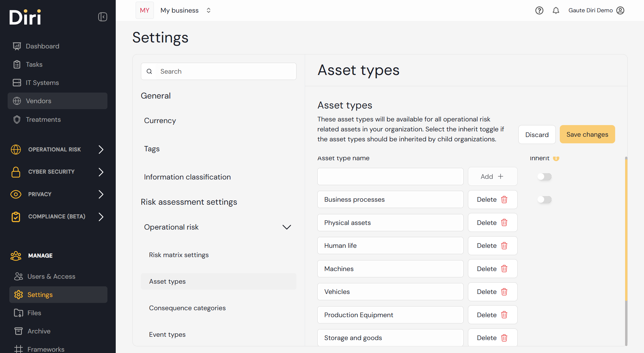644x353 pixels.
Task: Click the Inherit info icon
Action: click(x=556, y=159)
